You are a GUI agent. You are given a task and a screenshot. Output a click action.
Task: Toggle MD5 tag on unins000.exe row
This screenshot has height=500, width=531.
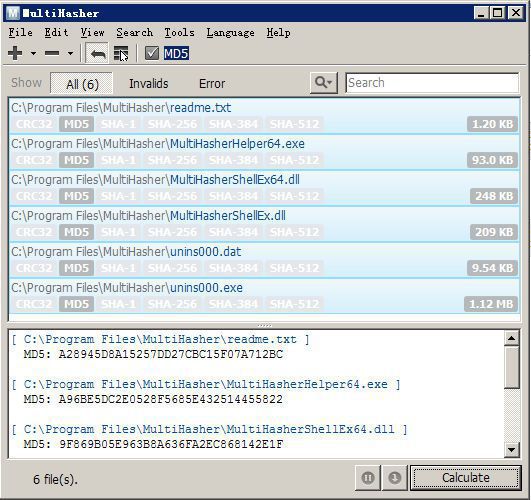[x=77, y=304]
